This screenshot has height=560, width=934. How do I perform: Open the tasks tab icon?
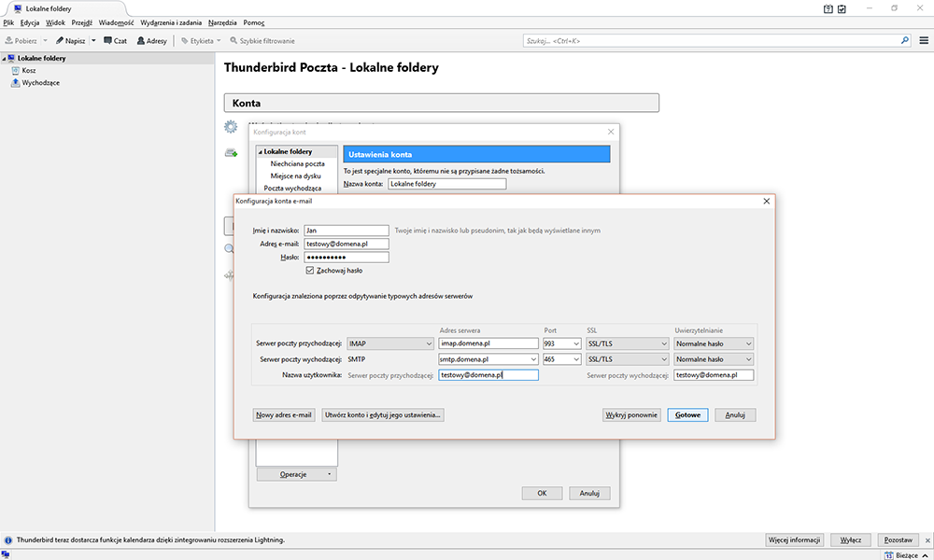pos(842,9)
